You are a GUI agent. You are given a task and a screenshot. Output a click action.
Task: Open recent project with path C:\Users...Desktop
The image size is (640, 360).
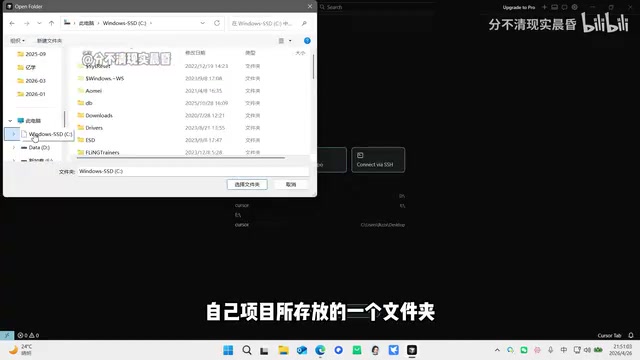point(320,225)
